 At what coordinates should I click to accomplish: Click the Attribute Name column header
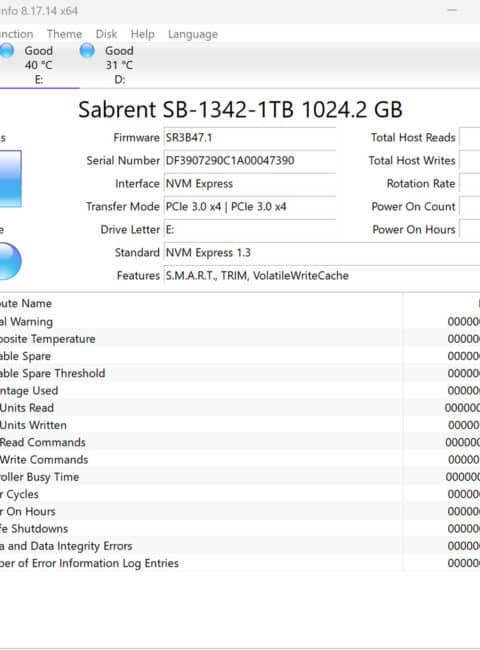click(x=201, y=303)
